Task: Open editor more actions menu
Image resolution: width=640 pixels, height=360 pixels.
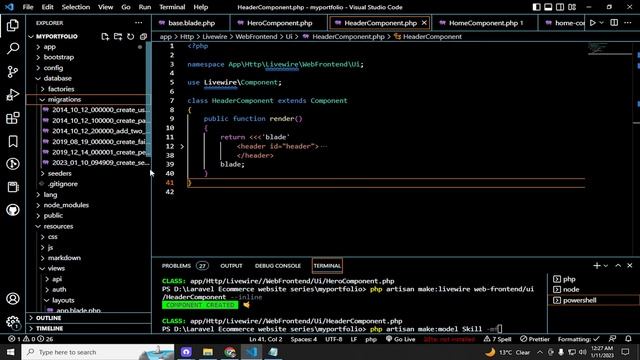Action: (628, 23)
